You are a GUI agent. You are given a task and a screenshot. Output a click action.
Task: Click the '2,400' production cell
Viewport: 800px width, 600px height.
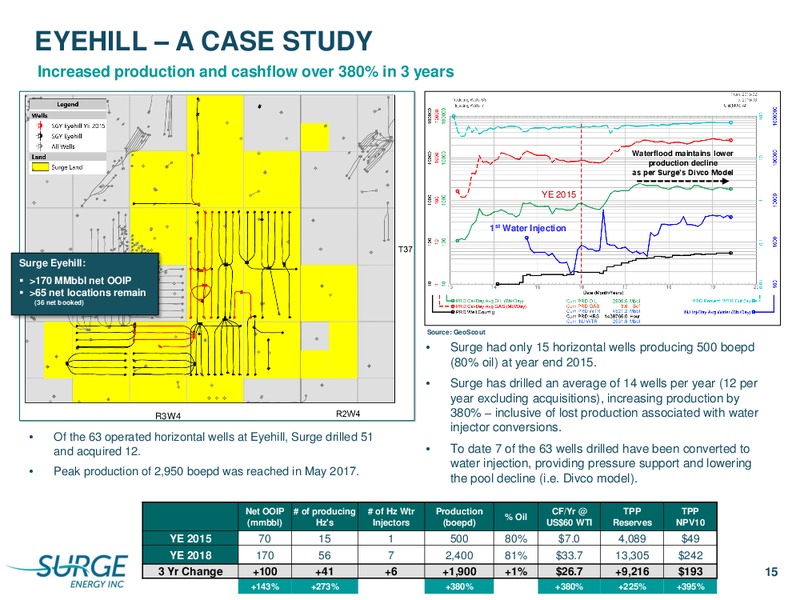point(459,555)
